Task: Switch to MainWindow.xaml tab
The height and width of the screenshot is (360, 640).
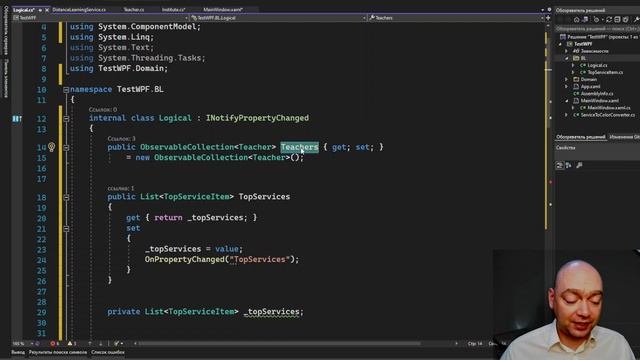Action: click(223, 10)
